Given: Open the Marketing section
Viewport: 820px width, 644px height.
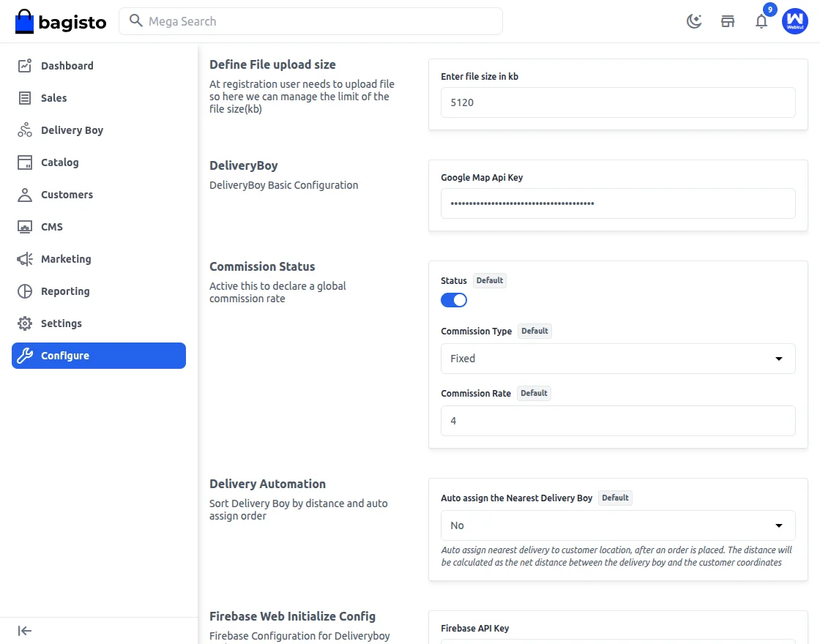Looking at the screenshot, I should pos(67,258).
